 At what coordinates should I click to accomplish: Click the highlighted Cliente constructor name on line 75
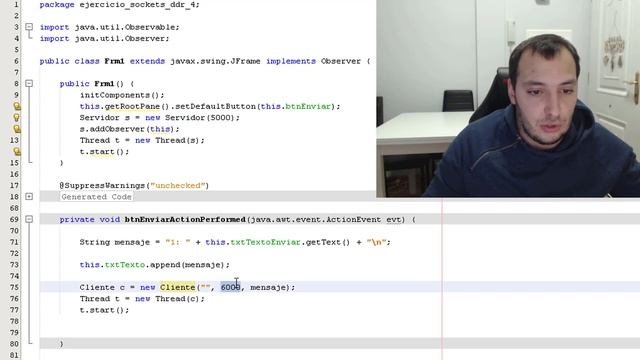tap(178, 287)
